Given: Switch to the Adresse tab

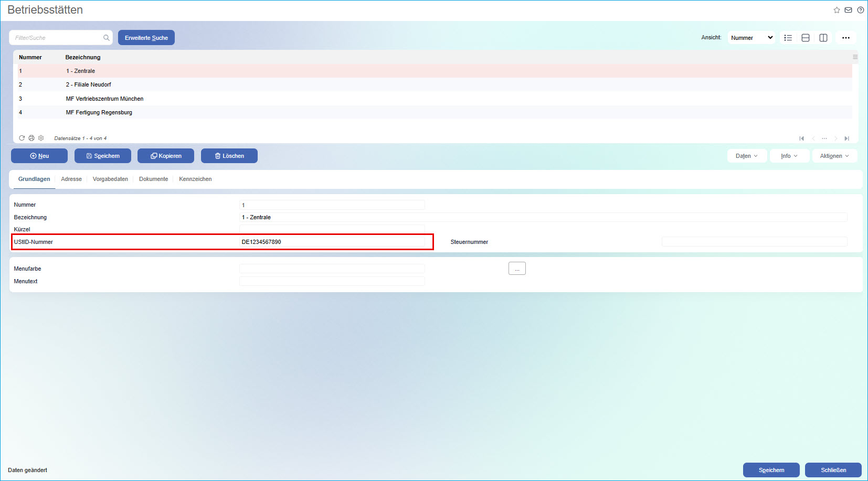Looking at the screenshot, I should (x=71, y=179).
